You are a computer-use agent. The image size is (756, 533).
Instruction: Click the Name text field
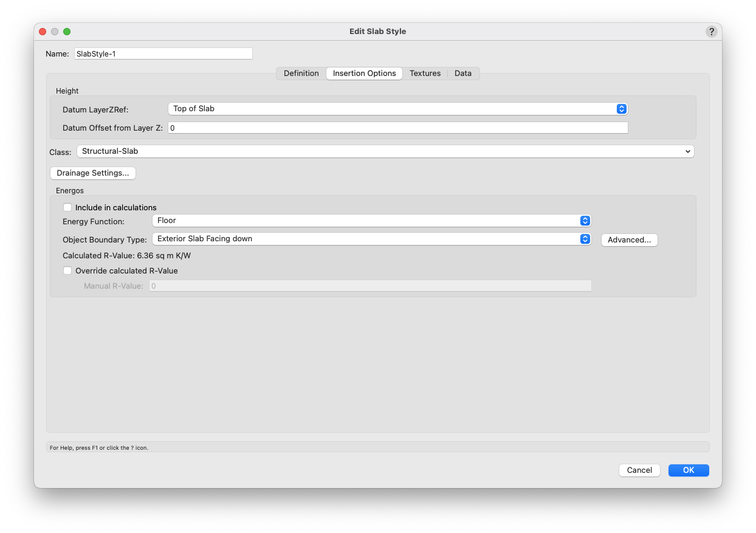coord(163,53)
